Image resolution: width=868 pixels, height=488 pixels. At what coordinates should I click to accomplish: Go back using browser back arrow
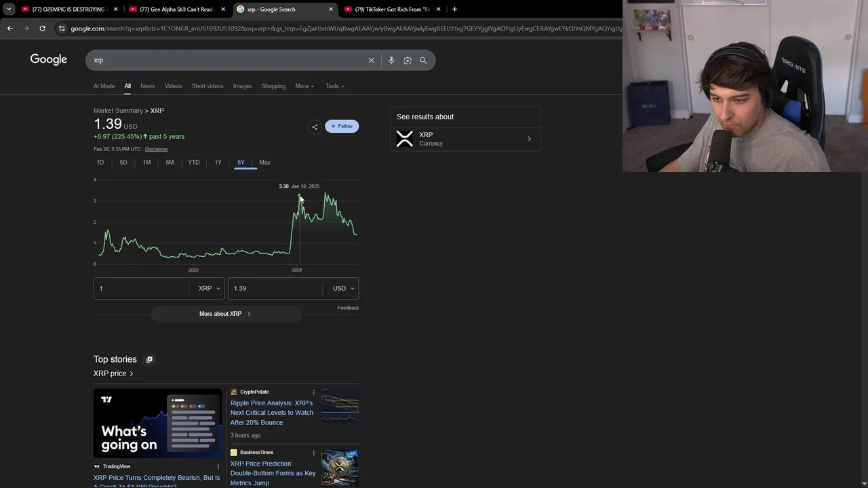point(9,28)
